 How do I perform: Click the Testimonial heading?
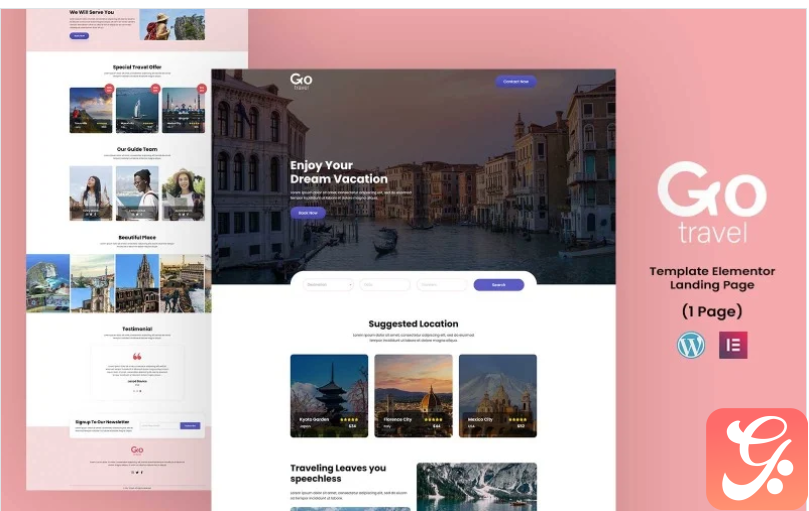pyautogui.click(x=137, y=328)
